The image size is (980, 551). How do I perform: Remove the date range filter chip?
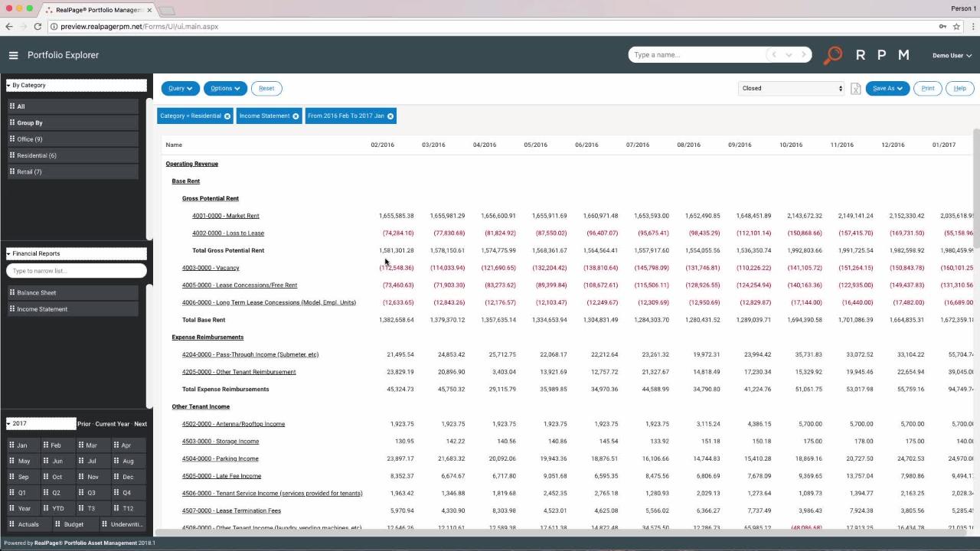pyautogui.click(x=390, y=116)
